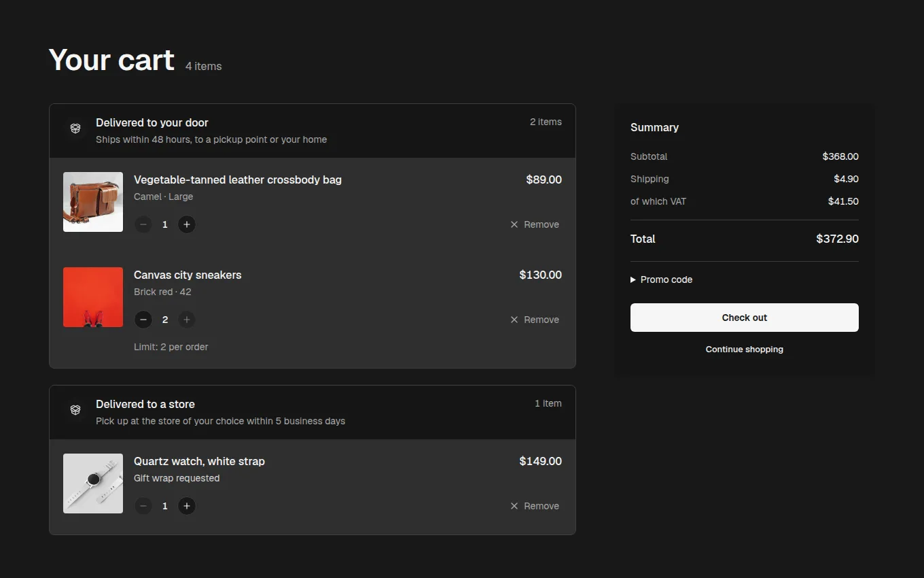Follow the Continue shopping link
This screenshot has width=924, height=578.
pyautogui.click(x=745, y=350)
